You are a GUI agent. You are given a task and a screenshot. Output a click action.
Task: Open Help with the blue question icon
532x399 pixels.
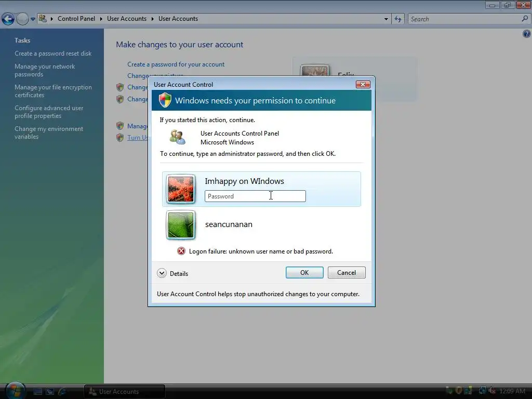526,34
